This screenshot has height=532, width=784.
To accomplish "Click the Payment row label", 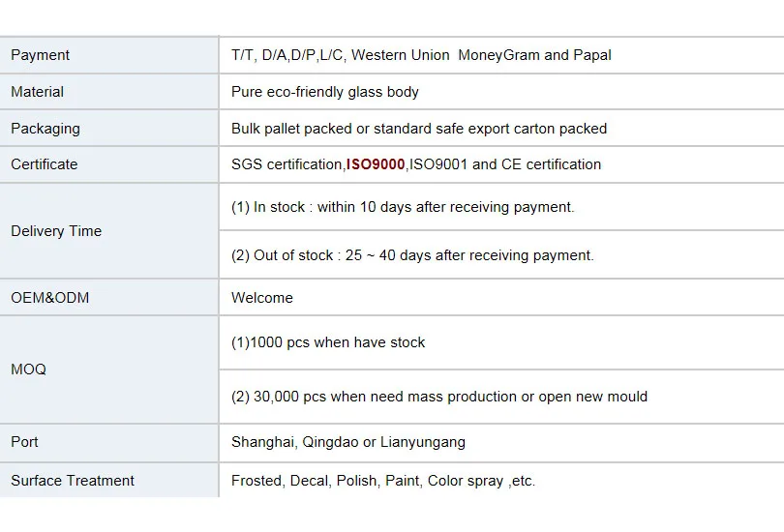I will coord(41,55).
